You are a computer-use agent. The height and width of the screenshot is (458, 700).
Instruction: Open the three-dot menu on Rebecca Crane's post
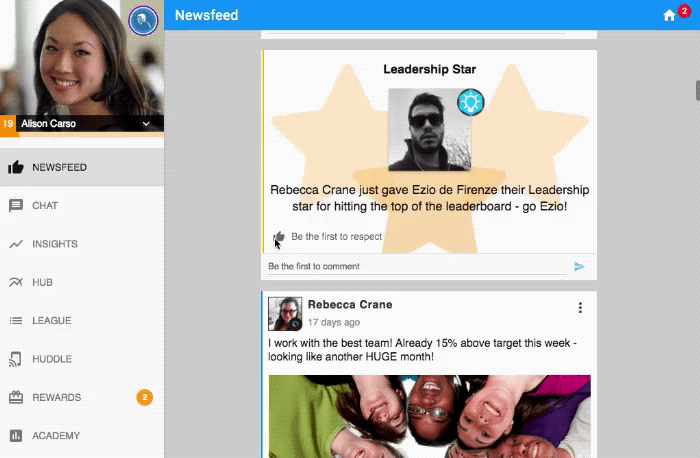(x=580, y=308)
